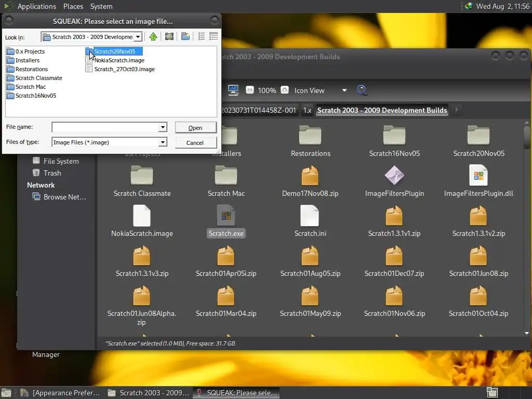Zoom in on file manager toolbar
This screenshot has width=532, height=399.
click(x=285, y=90)
